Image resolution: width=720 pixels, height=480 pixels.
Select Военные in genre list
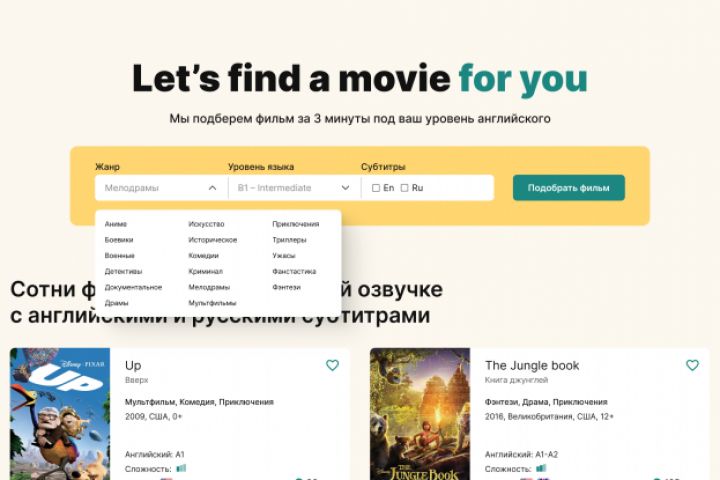click(x=119, y=255)
